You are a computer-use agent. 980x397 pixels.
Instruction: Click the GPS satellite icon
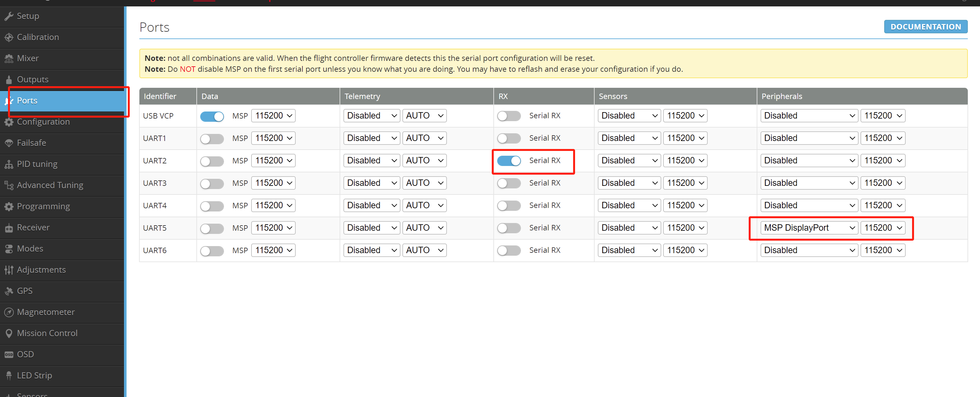tap(9, 291)
